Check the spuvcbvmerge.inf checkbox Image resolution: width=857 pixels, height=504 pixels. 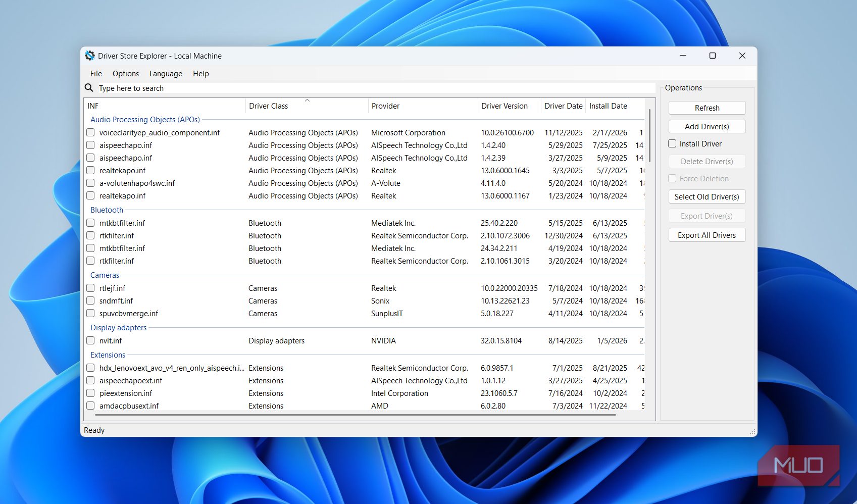pyautogui.click(x=90, y=313)
